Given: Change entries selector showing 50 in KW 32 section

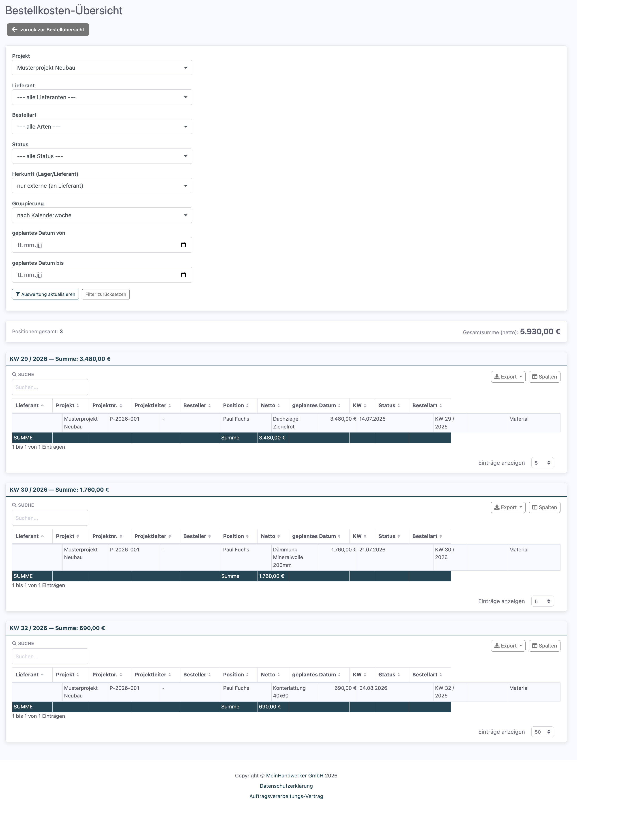Looking at the screenshot, I should pos(542,732).
